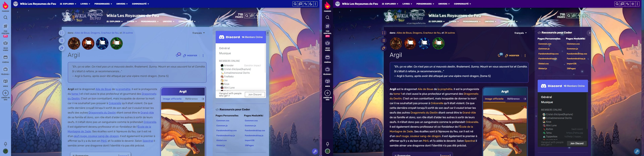Toggle moon theme switch in top blue navbar
The height and width of the screenshot is (156, 644).
(x=311, y=4)
